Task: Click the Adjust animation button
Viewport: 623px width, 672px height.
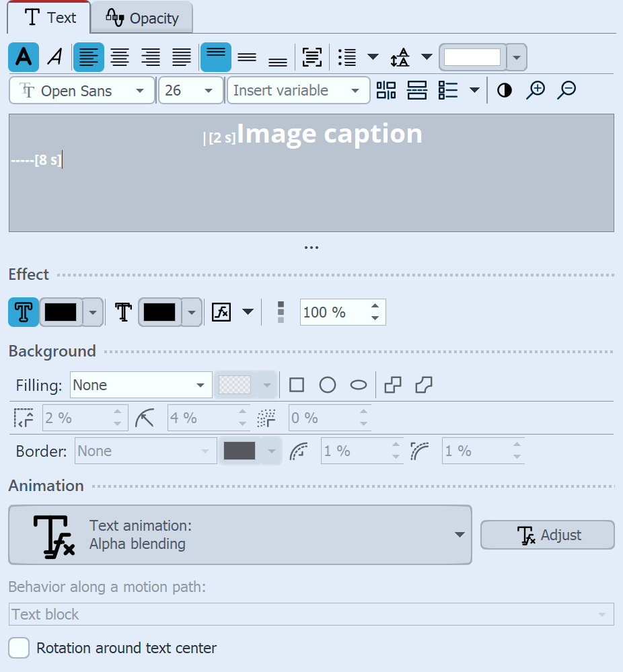Action: [x=547, y=535]
